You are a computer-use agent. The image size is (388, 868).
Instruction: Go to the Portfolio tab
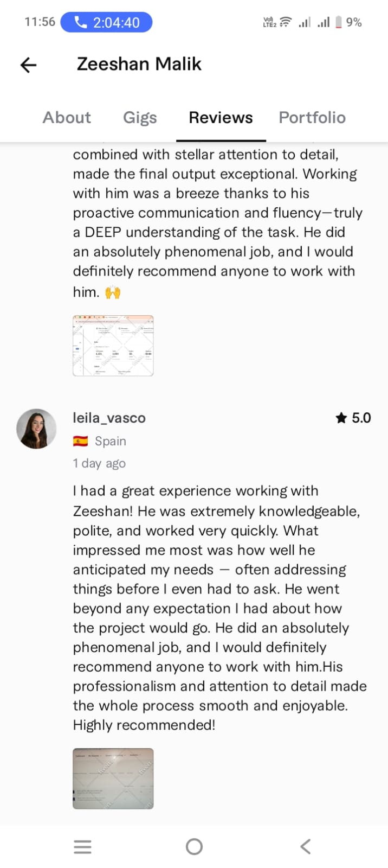point(312,118)
